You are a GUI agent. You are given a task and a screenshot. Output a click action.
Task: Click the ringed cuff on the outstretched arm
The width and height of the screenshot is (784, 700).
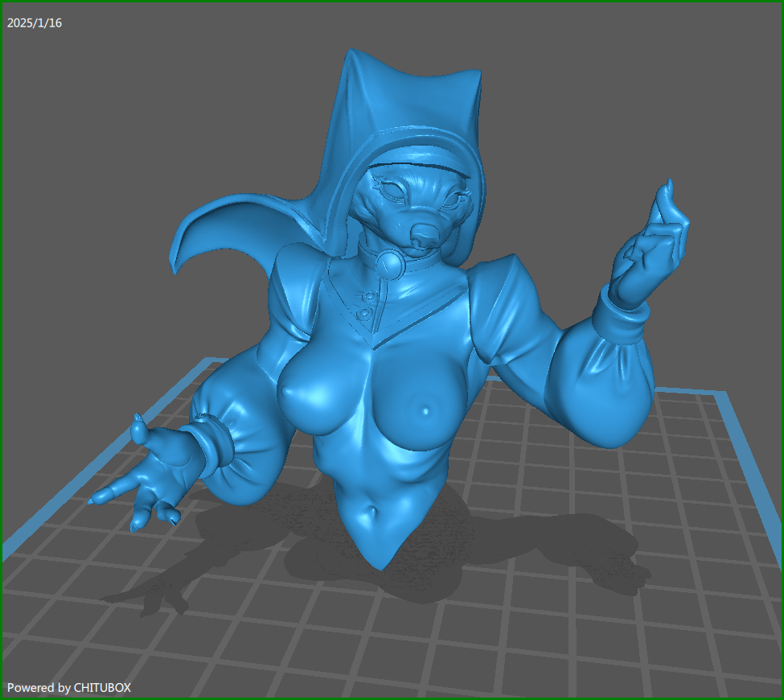pyautogui.click(x=211, y=443)
